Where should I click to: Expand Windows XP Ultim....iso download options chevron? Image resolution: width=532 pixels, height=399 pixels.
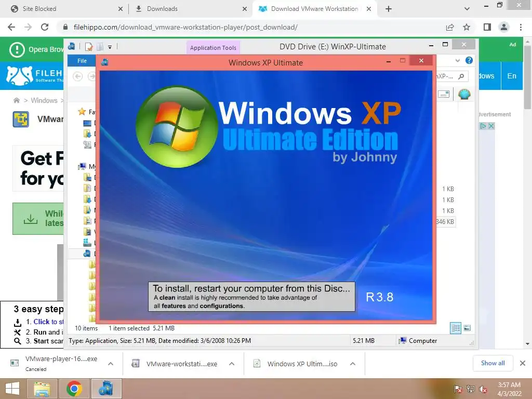[x=353, y=364]
